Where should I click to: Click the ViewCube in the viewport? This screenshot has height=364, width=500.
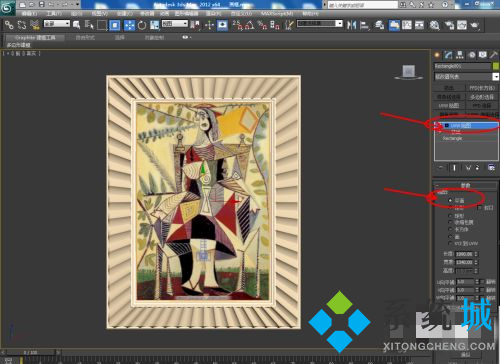pos(409,72)
